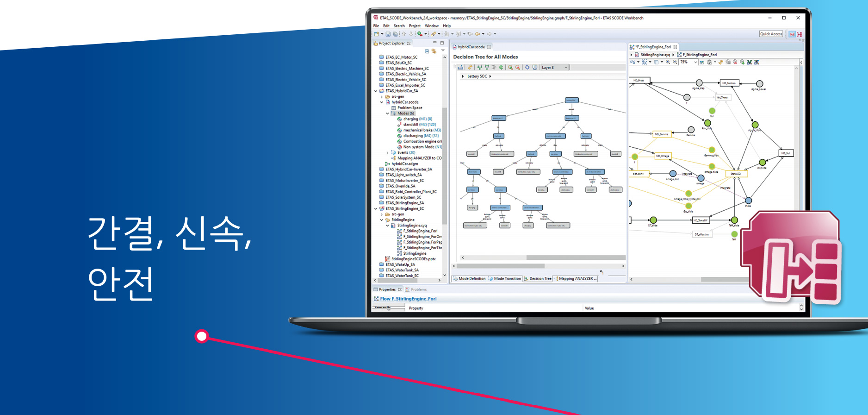Select standstill (M2) mode in tree
Screen dimensions: 868x415
click(x=416, y=125)
